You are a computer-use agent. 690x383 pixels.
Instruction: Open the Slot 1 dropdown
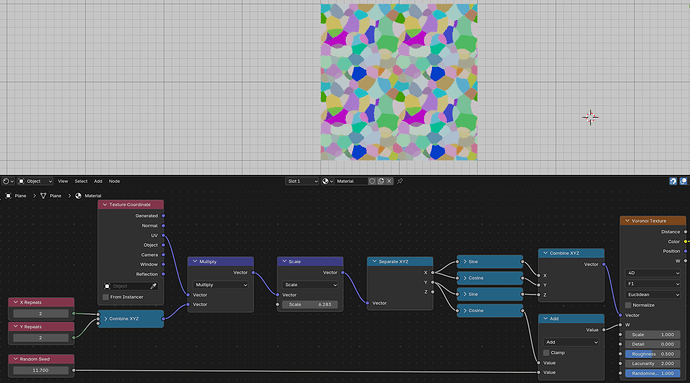pyautogui.click(x=302, y=181)
